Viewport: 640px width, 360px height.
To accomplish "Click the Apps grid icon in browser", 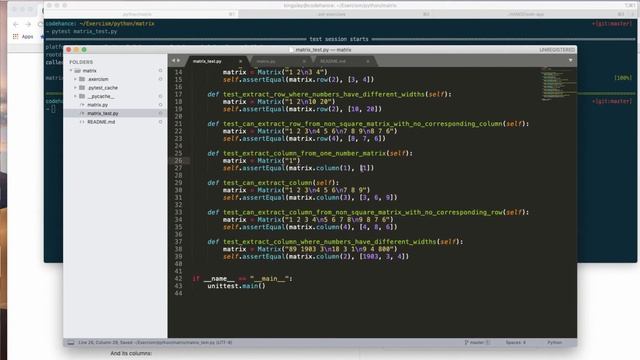I will (16, 37).
